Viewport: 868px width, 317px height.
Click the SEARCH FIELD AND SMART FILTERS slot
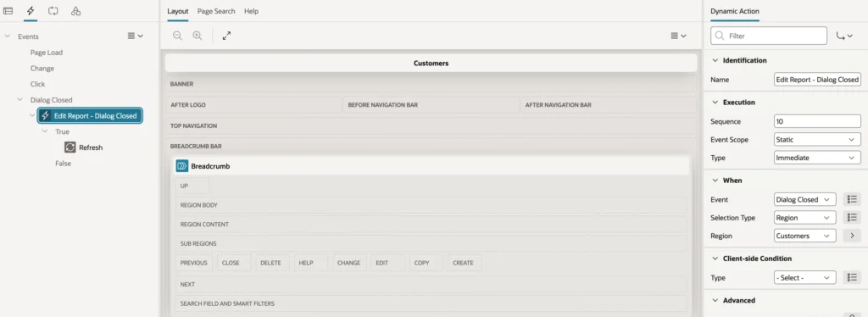(x=431, y=303)
